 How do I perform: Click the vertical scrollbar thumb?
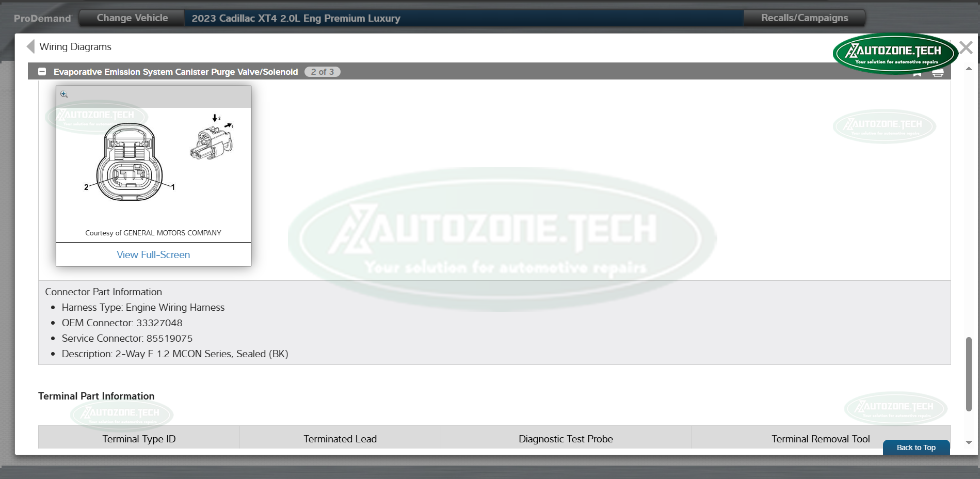pyautogui.click(x=969, y=374)
